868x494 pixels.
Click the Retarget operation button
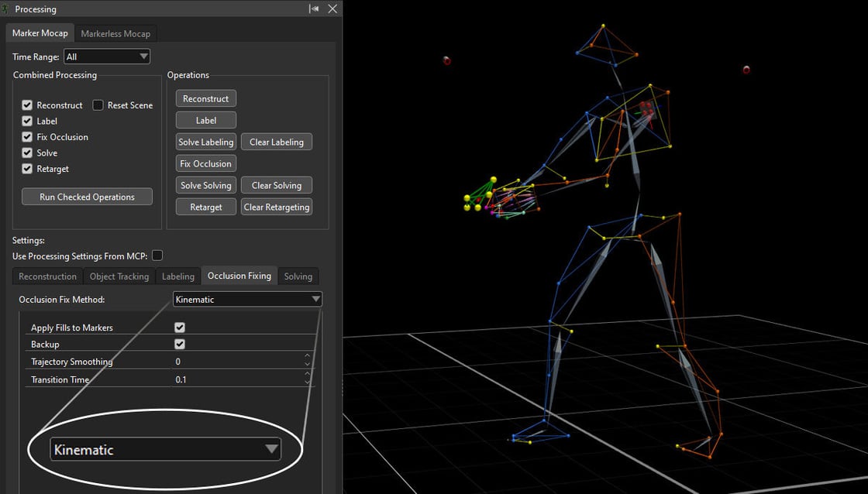[206, 207]
